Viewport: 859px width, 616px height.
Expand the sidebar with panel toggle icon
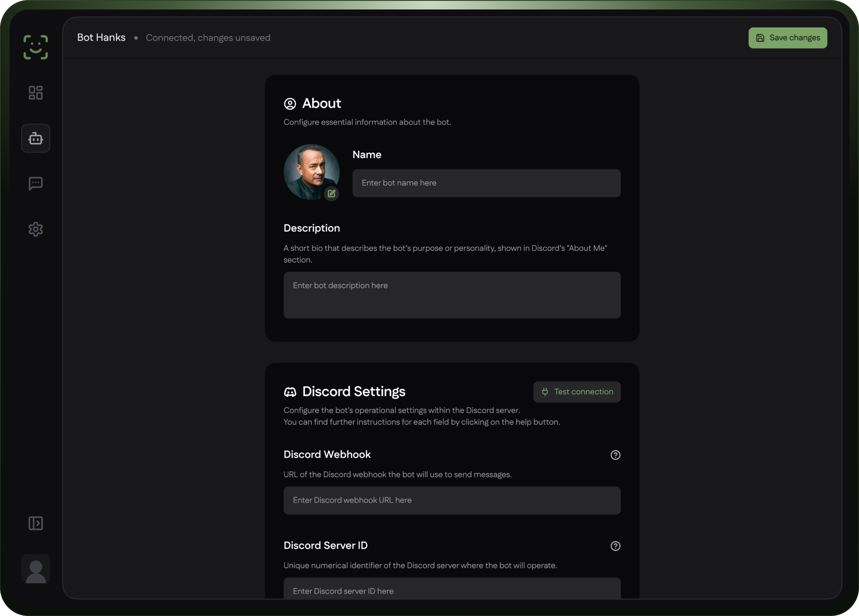pyautogui.click(x=36, y=523)
